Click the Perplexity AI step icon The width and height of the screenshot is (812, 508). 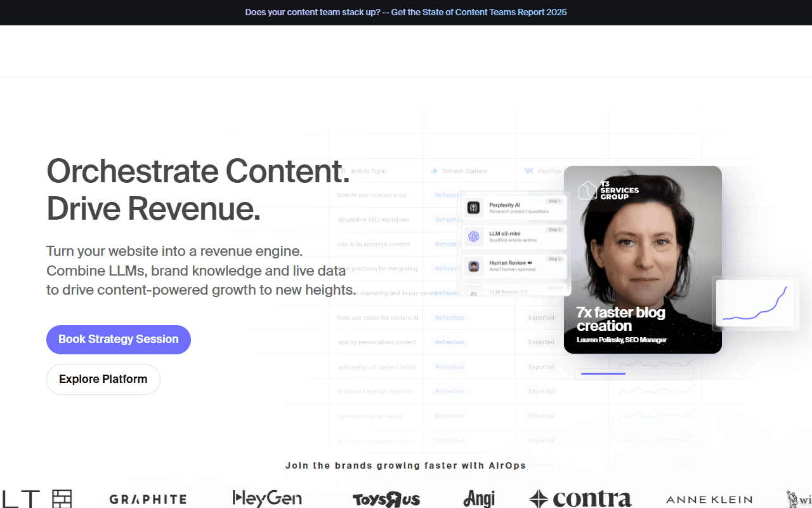pyautogui.click(x=473, y=208)
